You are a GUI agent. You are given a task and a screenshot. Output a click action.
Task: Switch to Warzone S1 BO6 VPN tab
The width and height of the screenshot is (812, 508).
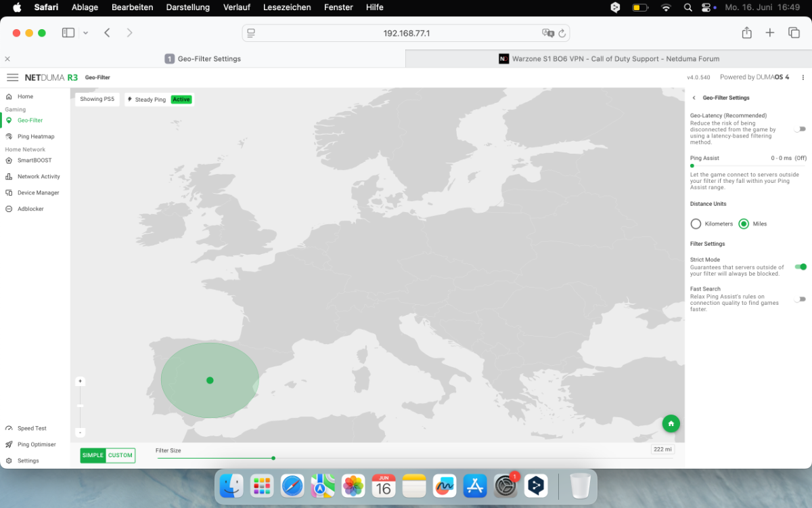609,59
